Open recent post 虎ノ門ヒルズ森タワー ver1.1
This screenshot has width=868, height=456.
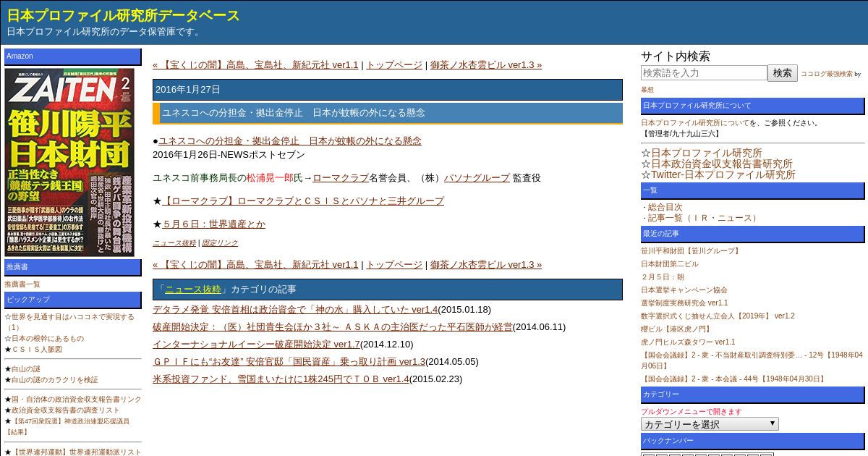688,342
